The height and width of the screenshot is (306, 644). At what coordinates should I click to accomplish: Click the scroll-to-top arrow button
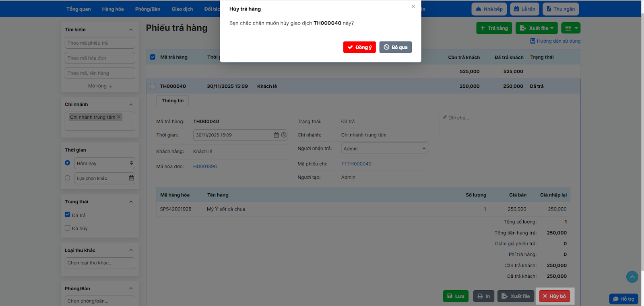[632, 277]
